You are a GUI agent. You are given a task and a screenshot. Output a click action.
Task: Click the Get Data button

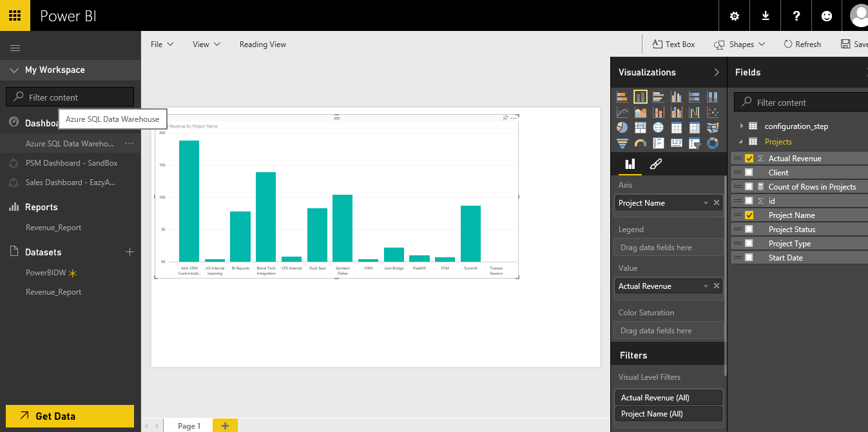coord(70,416)
